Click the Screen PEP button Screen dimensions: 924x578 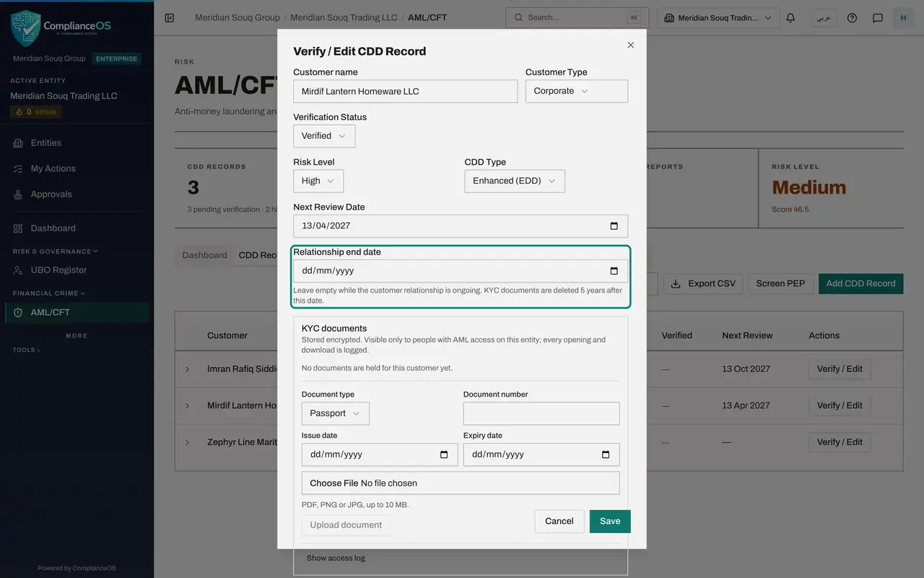point(781,284)
